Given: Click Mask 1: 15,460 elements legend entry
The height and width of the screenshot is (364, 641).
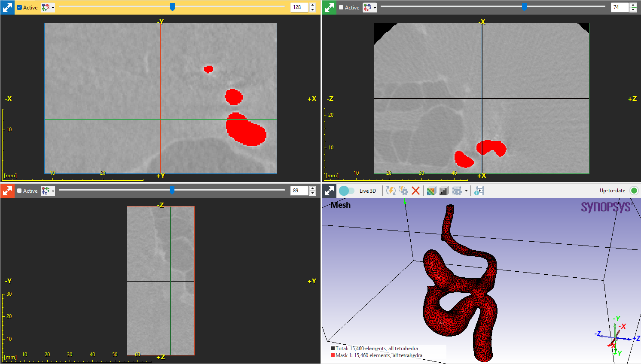Looking at the screenshot, I should (x=377, y=355).
